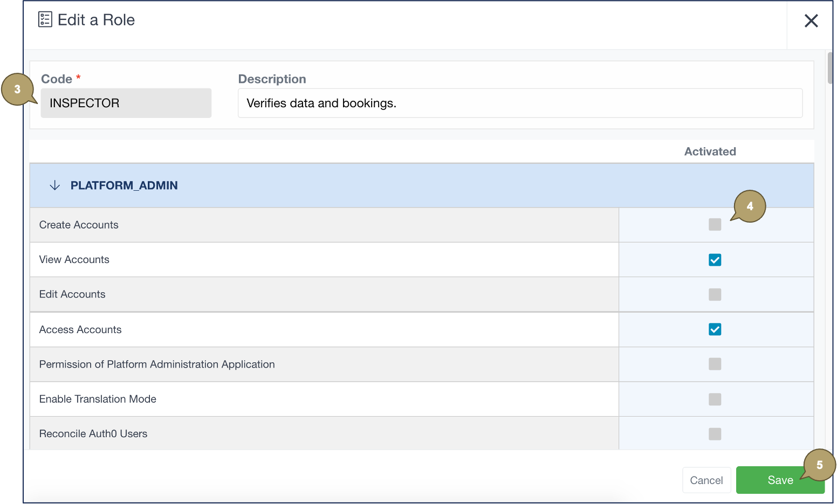This screenshot has width=837, height=504.
Task: Click the Cancel button
Action: coord(706,480)
